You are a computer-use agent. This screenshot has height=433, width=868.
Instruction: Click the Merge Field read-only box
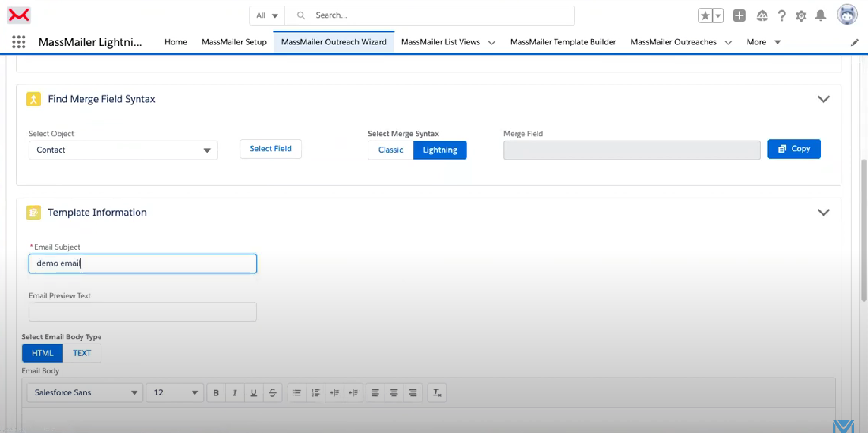pos(632,150)
